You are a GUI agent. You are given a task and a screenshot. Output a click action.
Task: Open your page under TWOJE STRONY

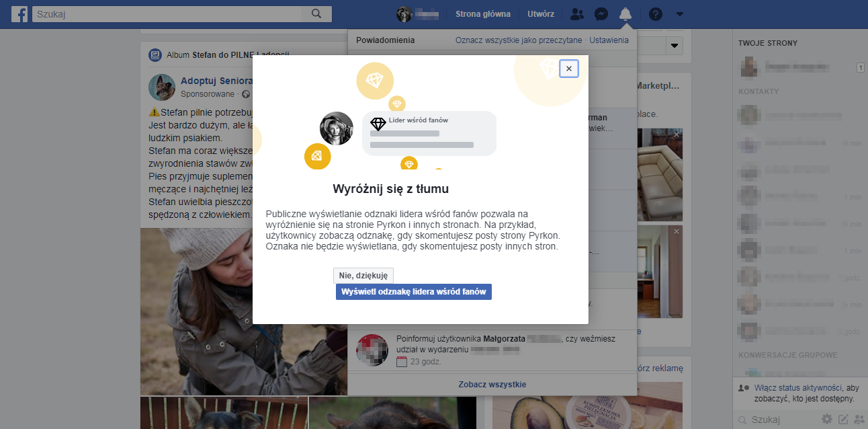pyautogui.click(x=797, y=67)
